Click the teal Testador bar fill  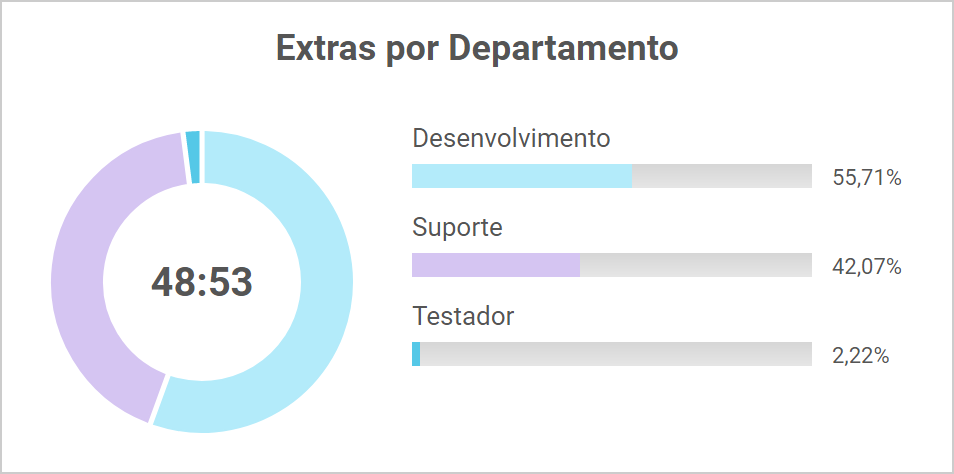[416, 354]
